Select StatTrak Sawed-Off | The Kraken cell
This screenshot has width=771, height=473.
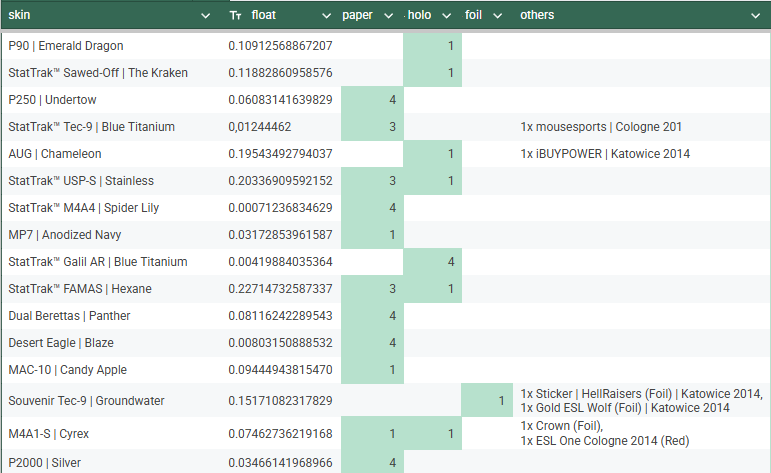click(113, 73)
